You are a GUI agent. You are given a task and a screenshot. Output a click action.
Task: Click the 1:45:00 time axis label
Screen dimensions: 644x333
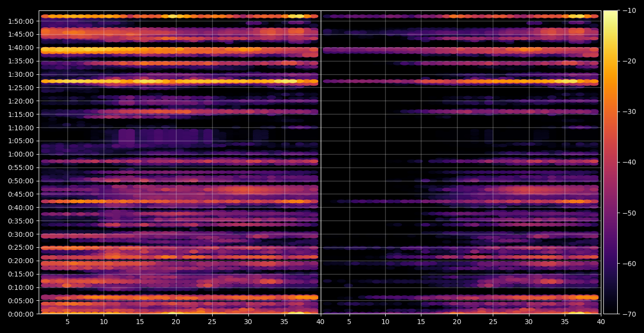point(20,35)
